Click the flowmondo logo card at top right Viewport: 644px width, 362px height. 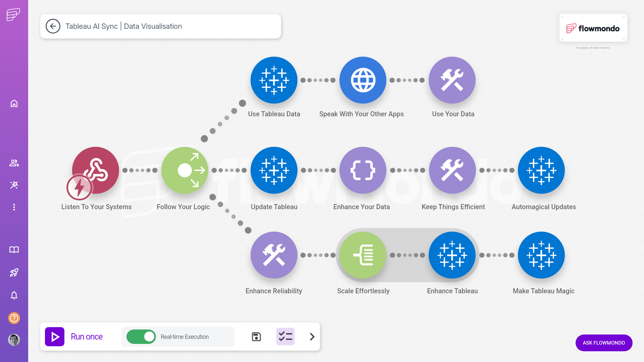(x=593, y=28)
